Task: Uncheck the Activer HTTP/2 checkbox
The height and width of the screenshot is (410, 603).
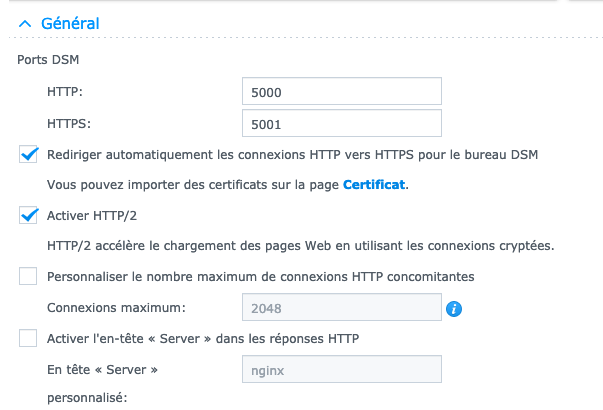Action: (x=28, y=215)
